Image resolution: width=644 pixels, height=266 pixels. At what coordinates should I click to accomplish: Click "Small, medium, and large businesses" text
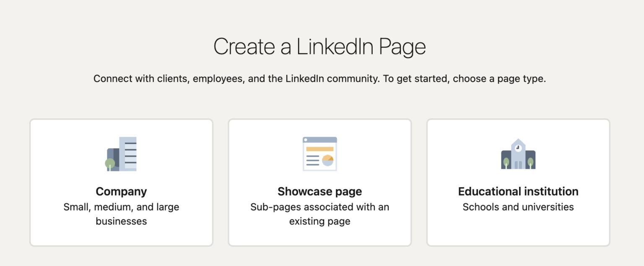[x=121, y=214]
